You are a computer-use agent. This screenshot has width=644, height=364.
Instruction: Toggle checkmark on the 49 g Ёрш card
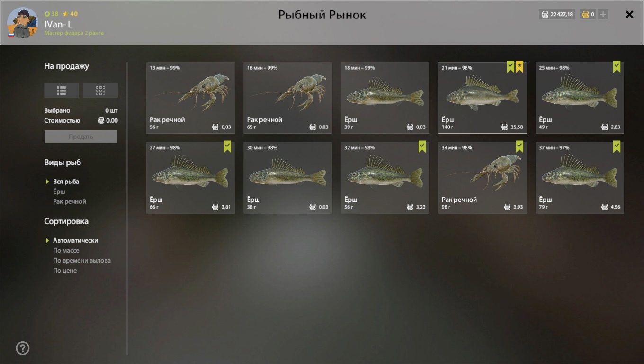[617, 66]
